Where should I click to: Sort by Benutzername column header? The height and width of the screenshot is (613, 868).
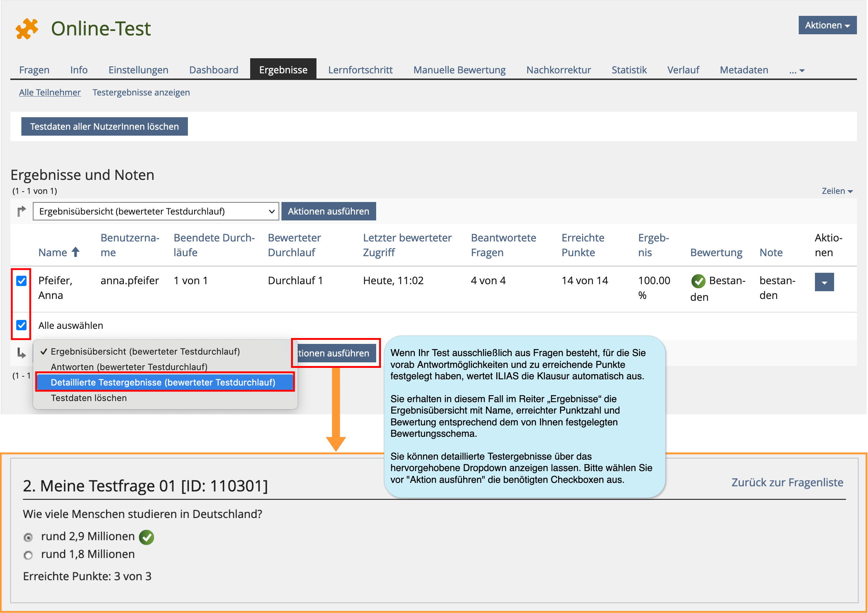point(130,245)
